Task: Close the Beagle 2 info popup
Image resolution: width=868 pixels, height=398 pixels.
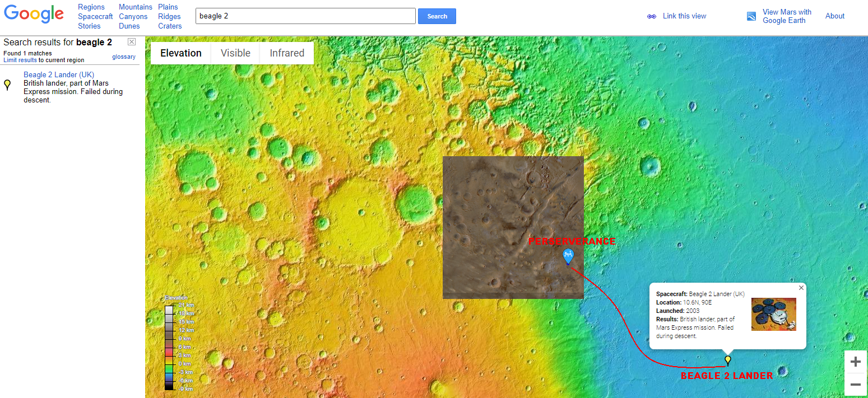Action: [x=801, y=288]
